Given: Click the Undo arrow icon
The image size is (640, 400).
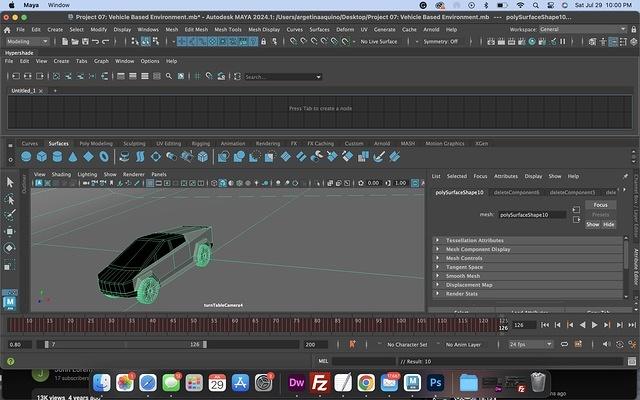Looking at the screenshot, I should [x=96, y=41].
